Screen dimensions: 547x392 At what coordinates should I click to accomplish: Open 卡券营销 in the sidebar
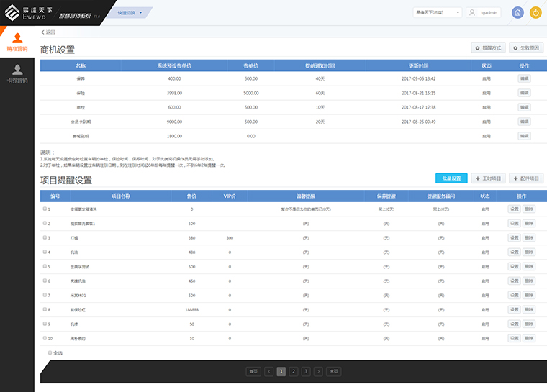pyautogui.click(x=17, y=73)
